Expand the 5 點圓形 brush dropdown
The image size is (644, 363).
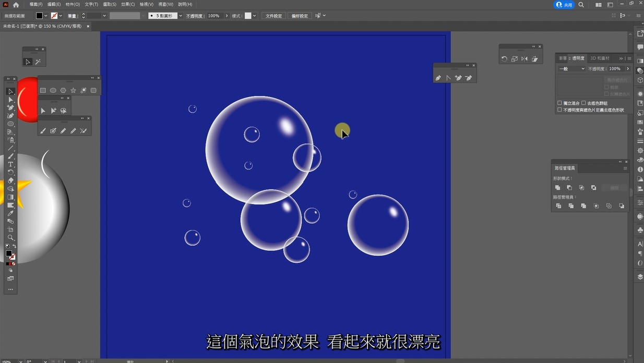(181, 16)
